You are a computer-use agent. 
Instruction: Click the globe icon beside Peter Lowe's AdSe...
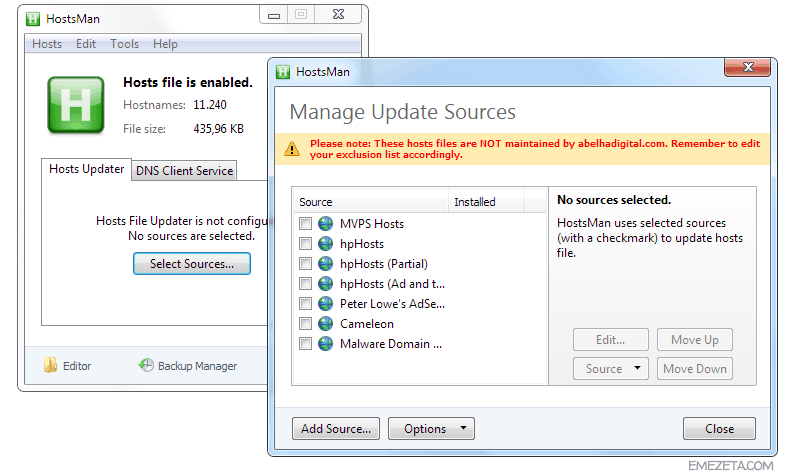click(x=326, y=304)
